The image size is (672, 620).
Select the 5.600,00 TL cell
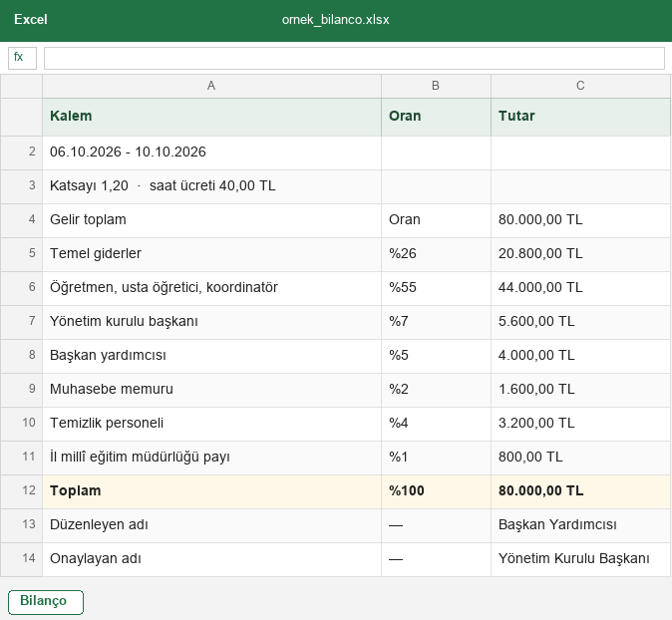point(580,322)
